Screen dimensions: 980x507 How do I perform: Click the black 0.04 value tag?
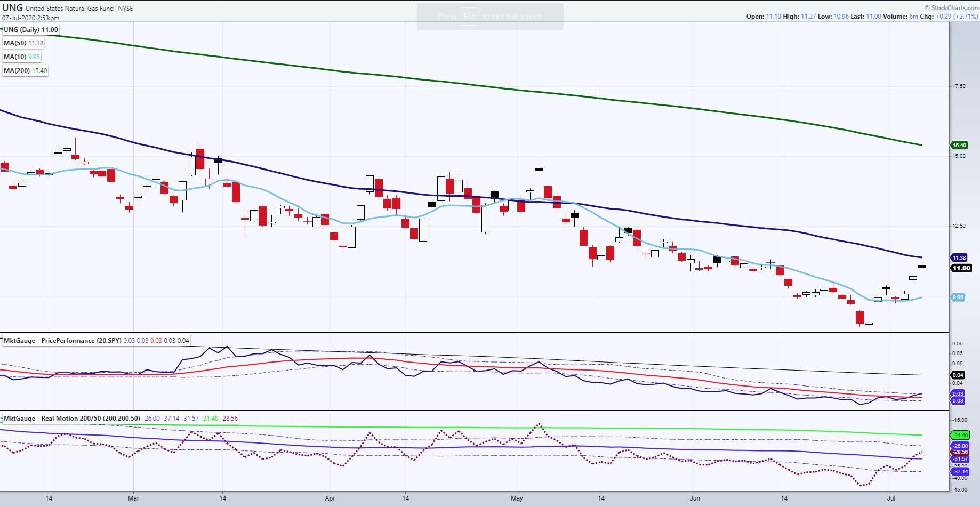(x=958, y=375)
